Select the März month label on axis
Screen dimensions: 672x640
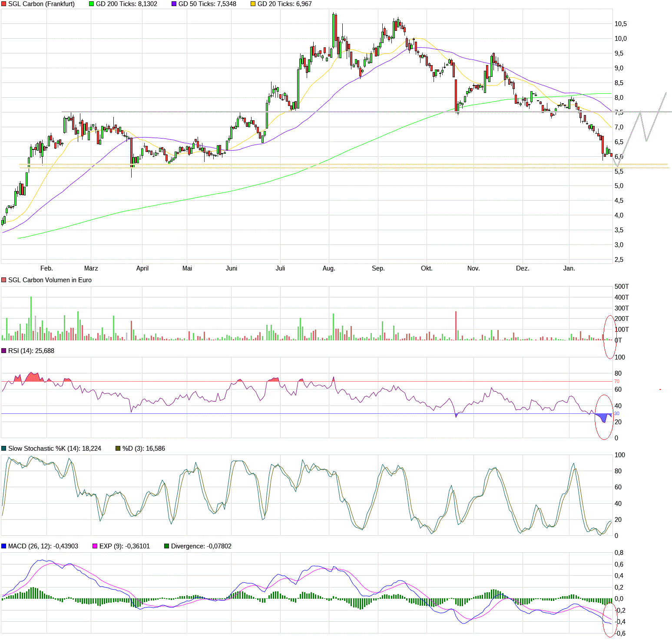coord(91,268)
